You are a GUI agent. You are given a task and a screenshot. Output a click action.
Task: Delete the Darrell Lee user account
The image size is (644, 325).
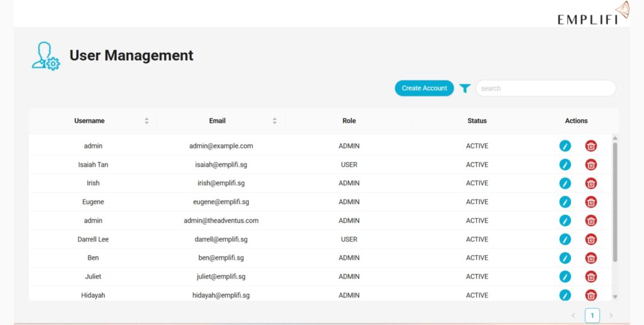[x=591, y=240]
